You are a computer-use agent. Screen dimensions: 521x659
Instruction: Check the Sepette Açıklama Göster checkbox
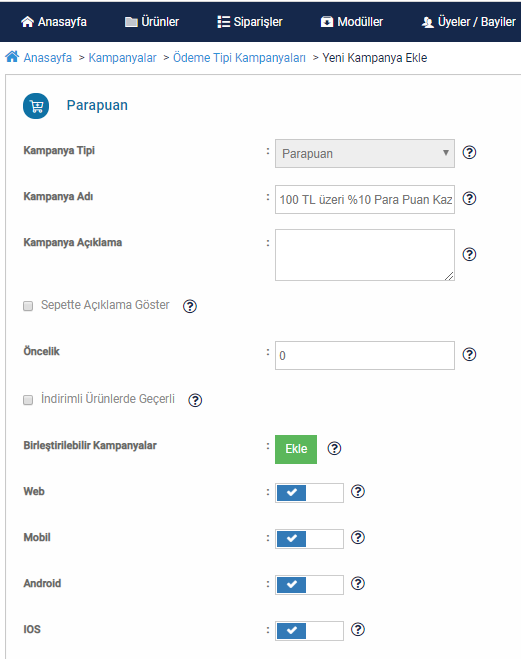point(28,306)
